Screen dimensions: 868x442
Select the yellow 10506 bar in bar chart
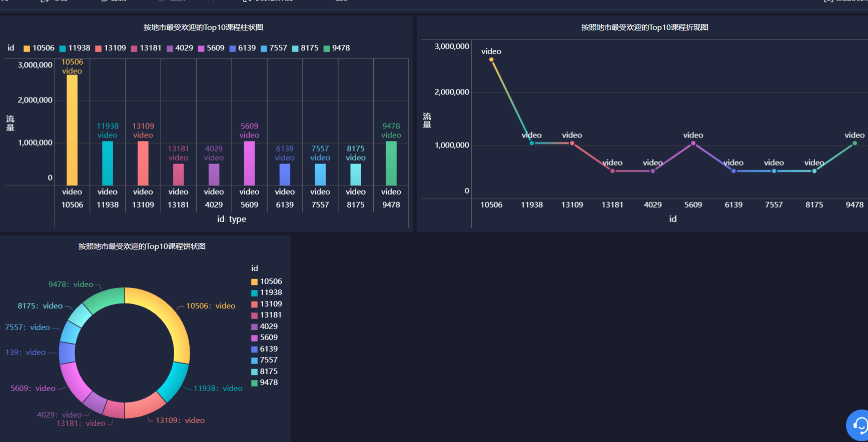coord(72,130)
